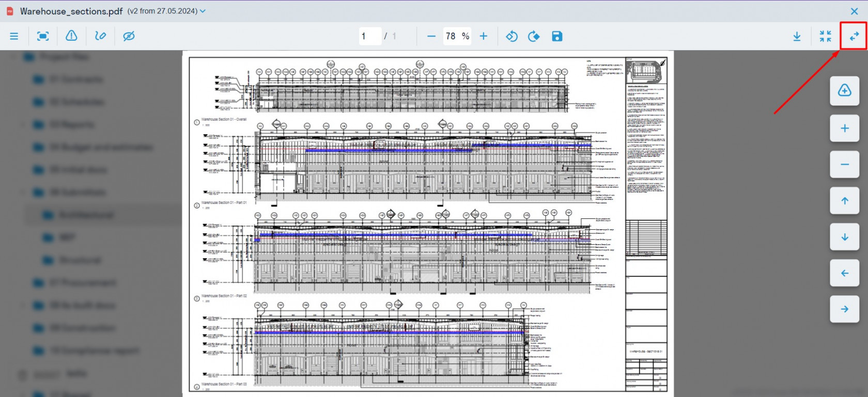Click the floating minus zoom button

coord(845,165)
